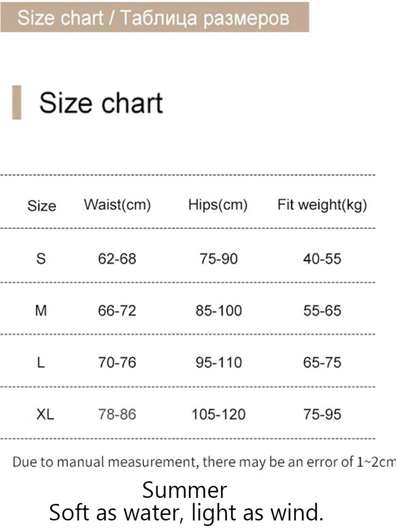Click 'Soft as water, light as wind.' text
The width and height of the screenshot is (396, 532).
click(186, 513)
